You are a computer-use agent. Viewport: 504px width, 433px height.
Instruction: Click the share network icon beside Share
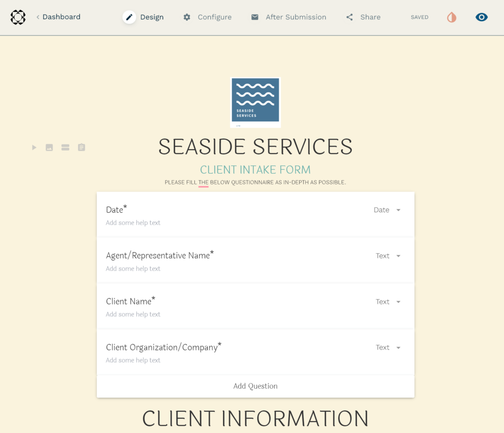(349, 17)
